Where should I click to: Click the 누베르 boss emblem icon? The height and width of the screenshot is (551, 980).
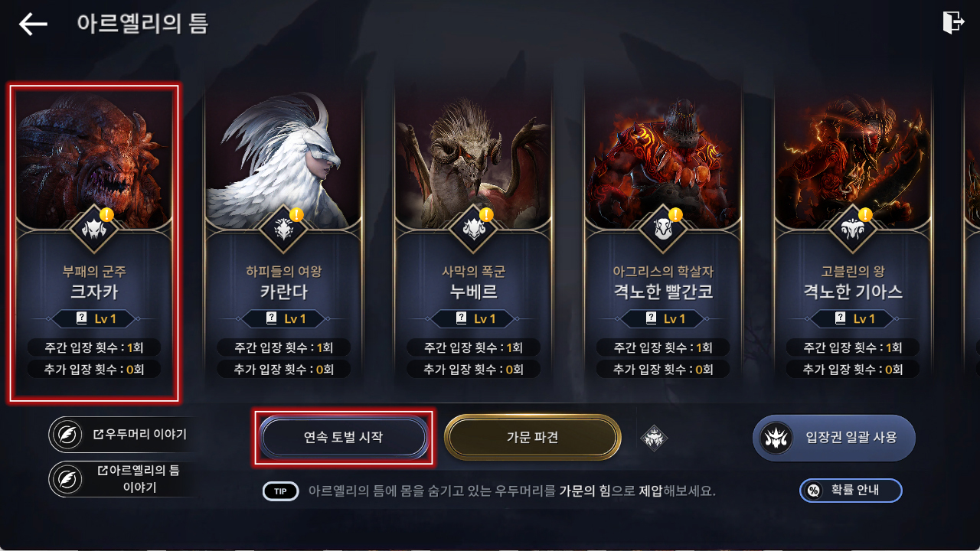pyautogui.click(x=473, y=227)
